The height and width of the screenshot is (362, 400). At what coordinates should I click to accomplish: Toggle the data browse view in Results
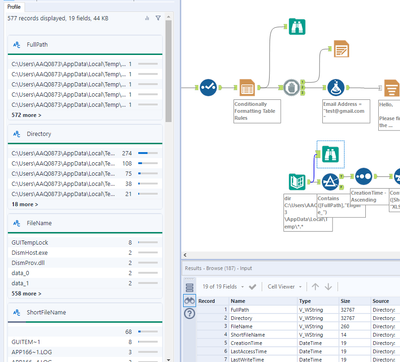pyautogui.click(x=190, y=301)
